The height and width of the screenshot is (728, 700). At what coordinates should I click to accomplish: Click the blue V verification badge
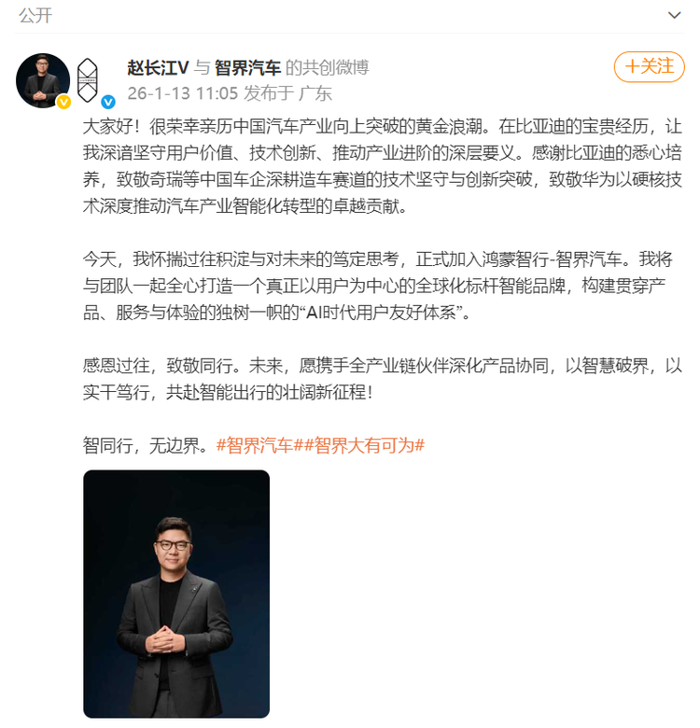point(108,102)
